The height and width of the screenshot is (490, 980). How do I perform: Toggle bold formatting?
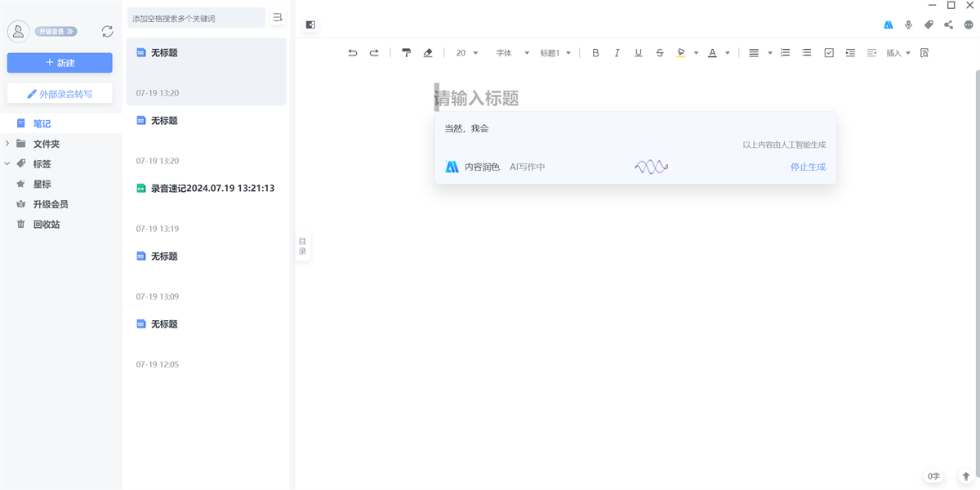595,52
